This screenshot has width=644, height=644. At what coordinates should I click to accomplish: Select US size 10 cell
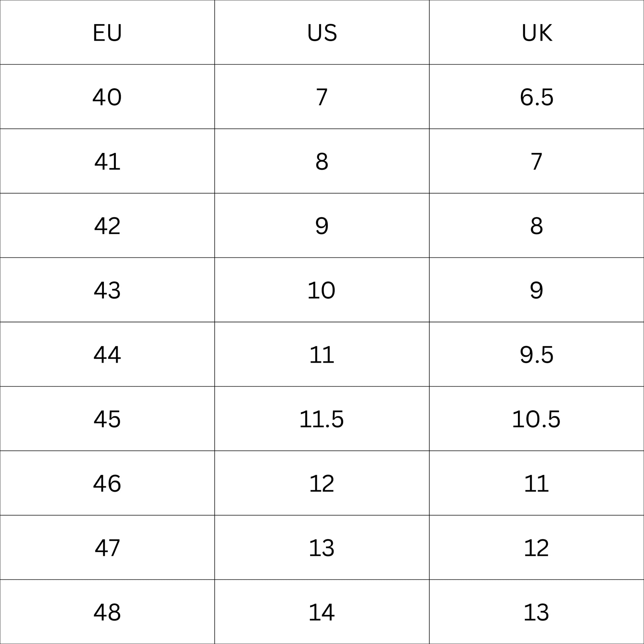[322, 290]
